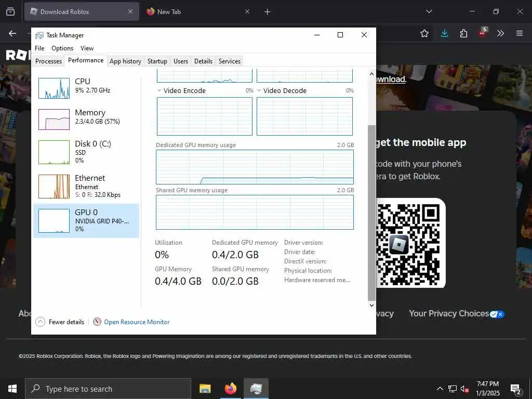Switch to the App history tab
Screen dimensions: 532x399
point(125,61)
